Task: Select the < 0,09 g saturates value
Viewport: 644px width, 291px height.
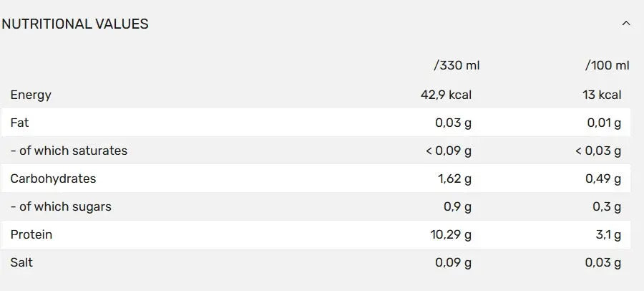Action: click(449, 151)
